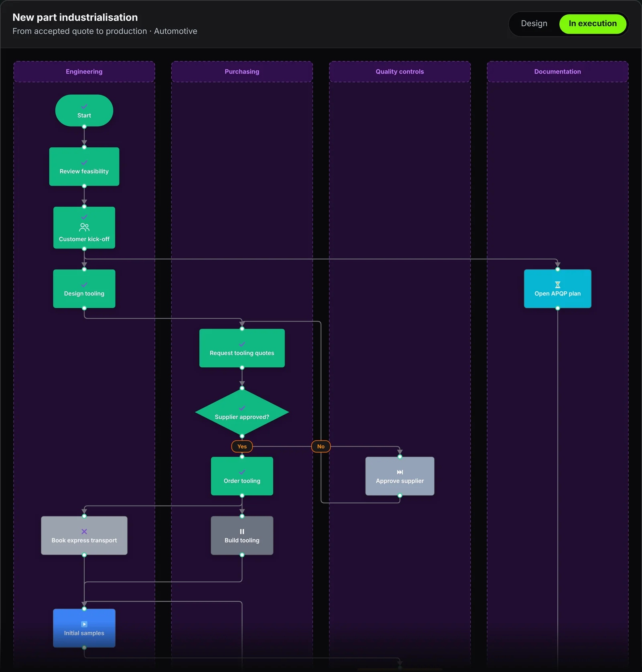Select the Supplier approved? decision diamond
Image resolution: width=642 pixels, height=672 pixels.
tap(242, 412)
